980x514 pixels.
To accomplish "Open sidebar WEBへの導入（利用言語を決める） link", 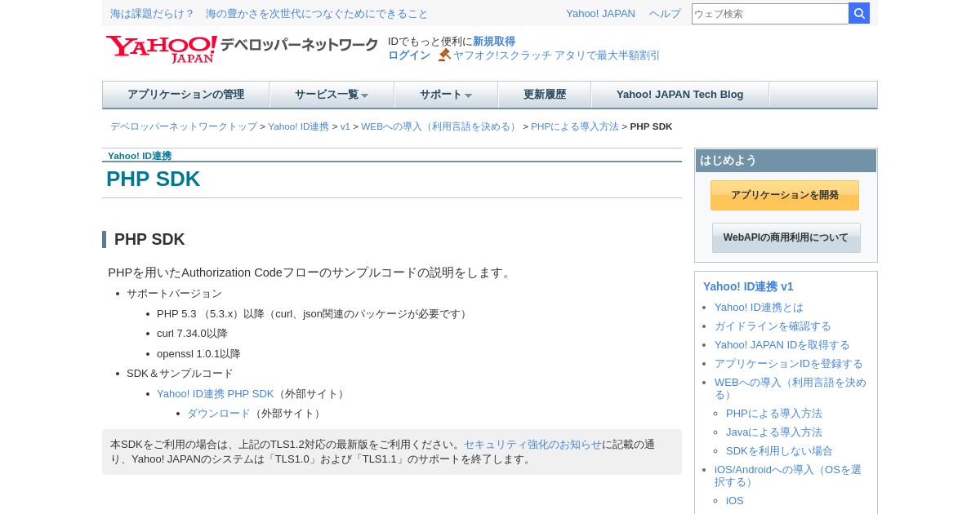I will point(791,388).
